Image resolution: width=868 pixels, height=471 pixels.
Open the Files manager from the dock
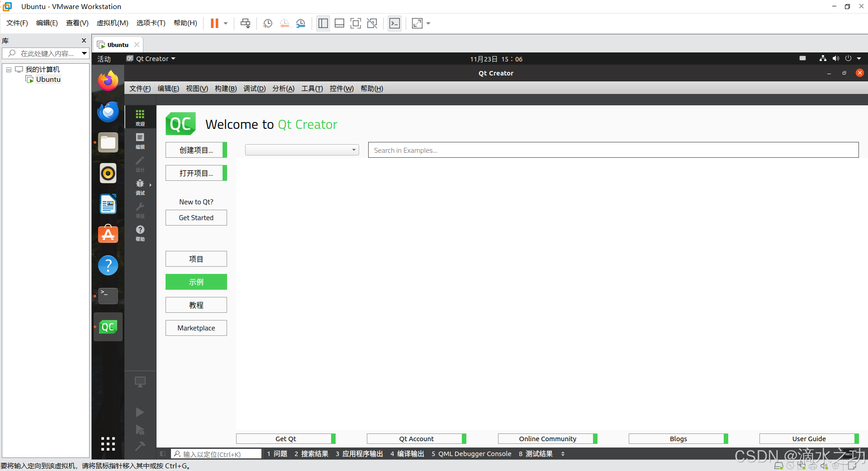coord(108,142)
